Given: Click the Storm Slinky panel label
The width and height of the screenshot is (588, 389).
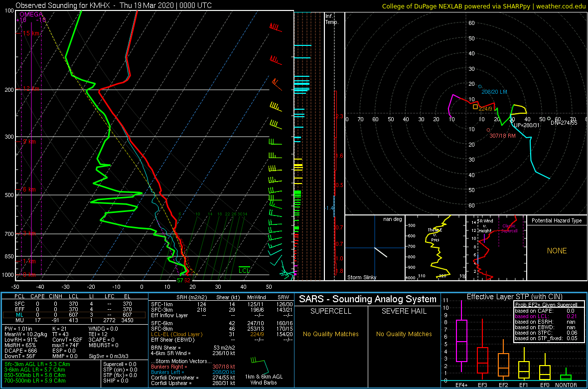Looking at the screenshot, I should (x=361, y=277).
